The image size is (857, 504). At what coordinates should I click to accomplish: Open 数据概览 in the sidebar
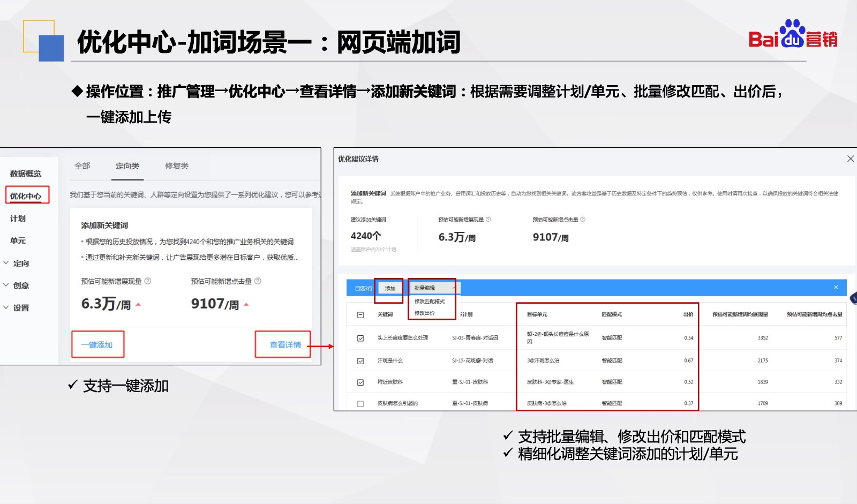click(x=25, y=174)
